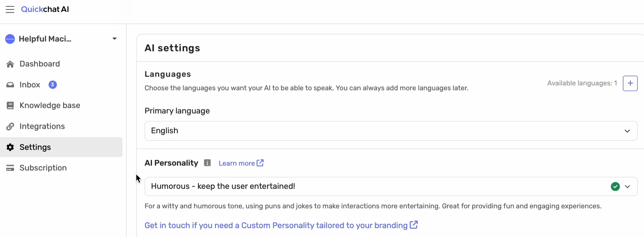Click the Settings gear icon
The image size is (644, 237).
pos(10,147)
